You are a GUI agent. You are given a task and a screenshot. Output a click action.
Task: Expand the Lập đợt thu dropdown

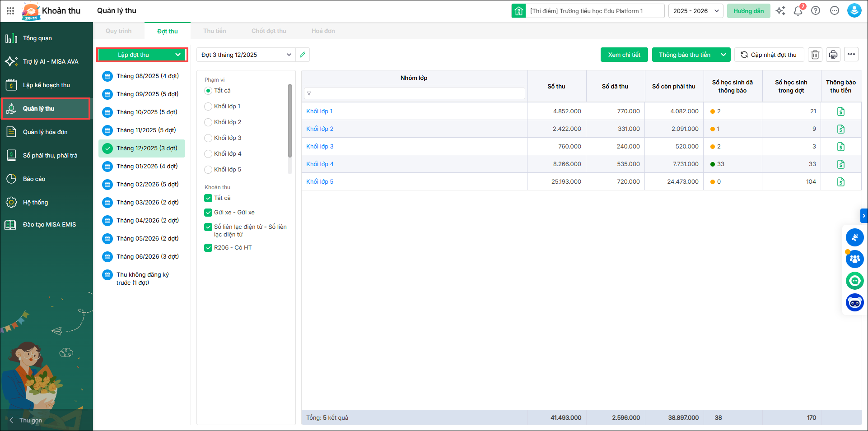178,55
